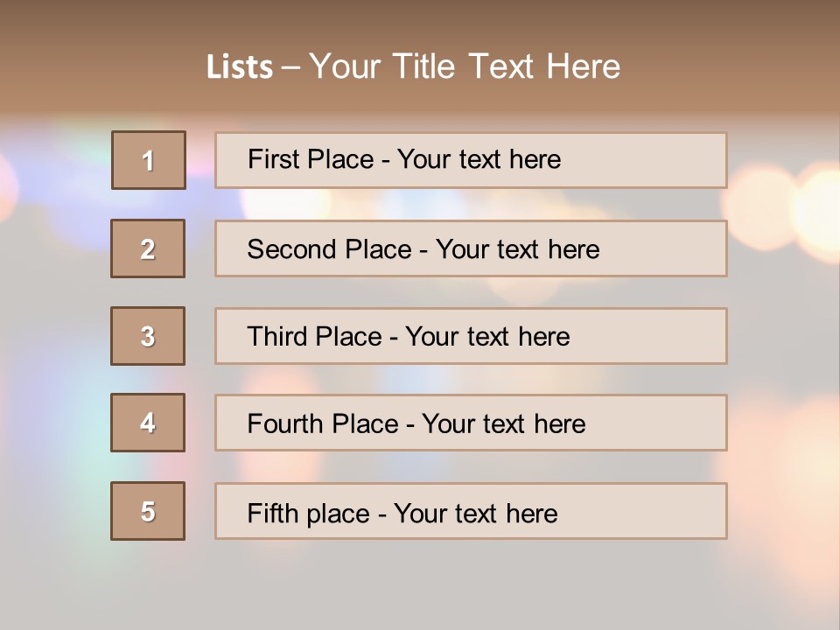The height and width of the screenshot is (630, 840).
Task: Click "Your text here" in Second Place row
Action: [x=517, y=249]
